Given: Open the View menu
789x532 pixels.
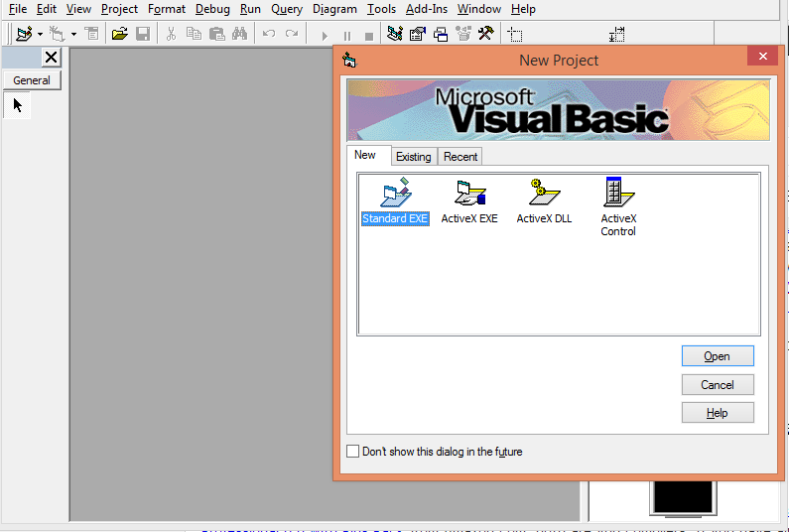Looking at the screenshot, I should [x=78, y=9].
